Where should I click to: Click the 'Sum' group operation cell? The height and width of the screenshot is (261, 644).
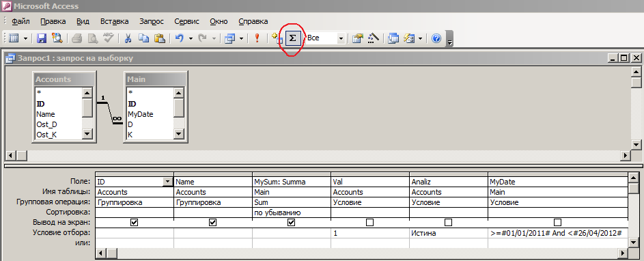pos(292,202)
